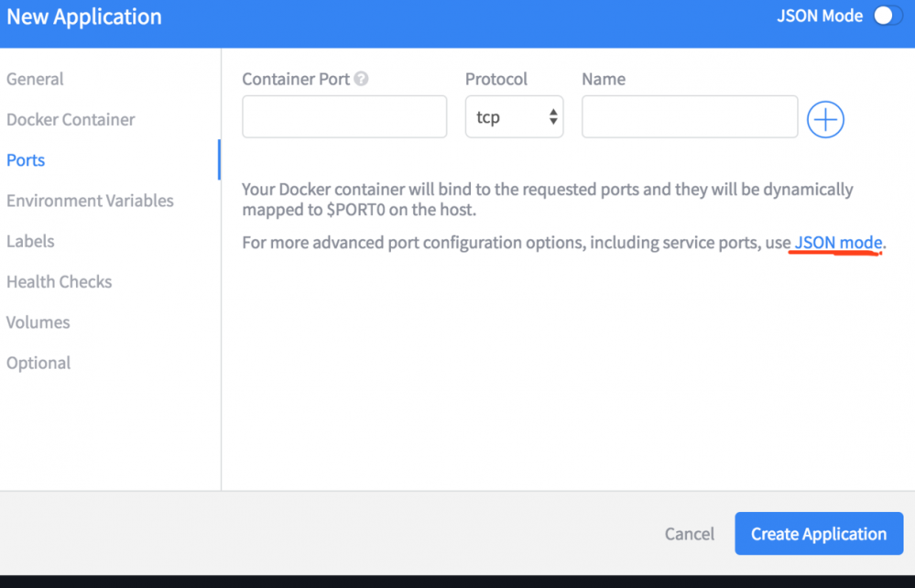The width and height of the screenshot is (915, 588).
Task: Open Health Checks configuration
Action: tap(59, 281)
